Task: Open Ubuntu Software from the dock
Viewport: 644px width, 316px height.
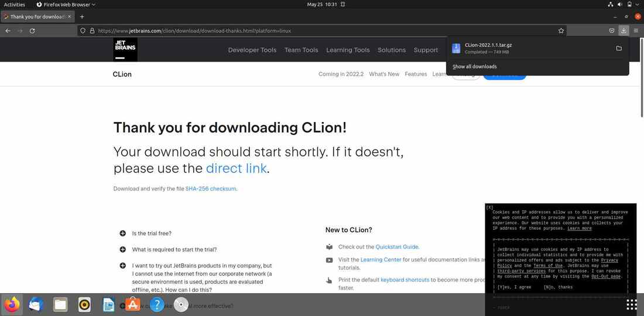Action: coord(133,305)
